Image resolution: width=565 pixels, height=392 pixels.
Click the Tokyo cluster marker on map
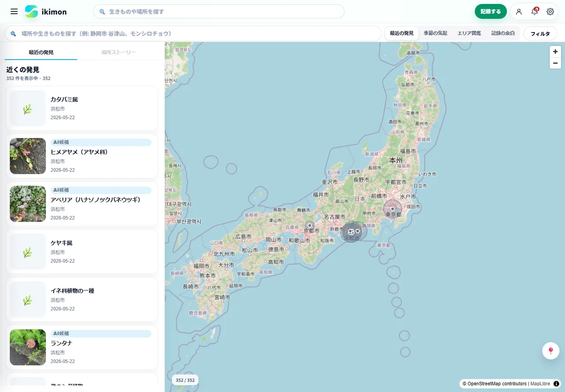(392, 209)
